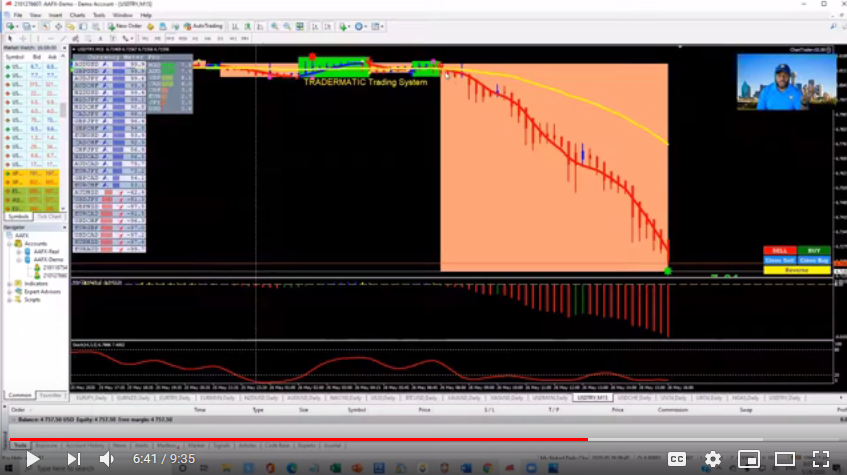Expand the Expert Advisors tree node
This screenshot has width=847, height=475.
click(10, 292)
